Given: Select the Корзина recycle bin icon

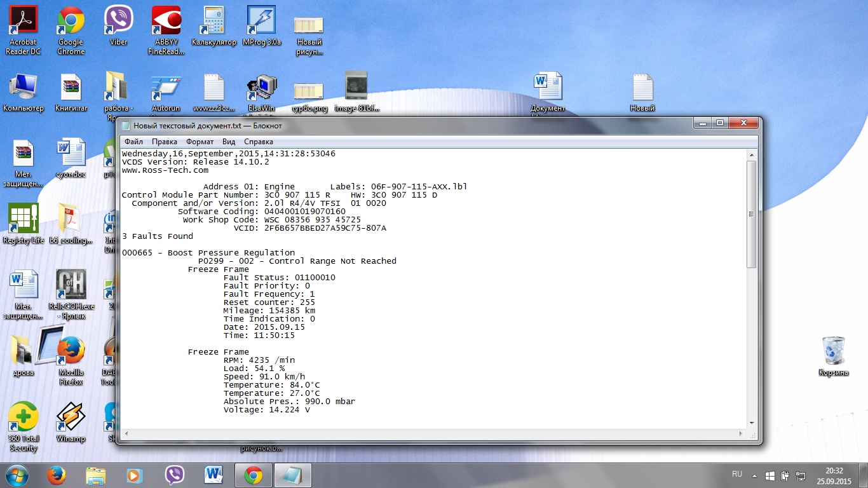Looking at the screenshot, I should coord(833,356).
